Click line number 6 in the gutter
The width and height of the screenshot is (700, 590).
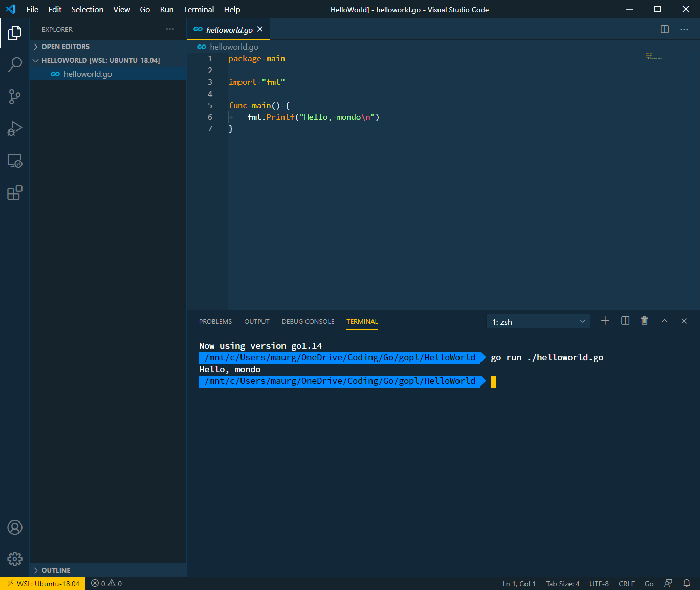coord(210,117)
